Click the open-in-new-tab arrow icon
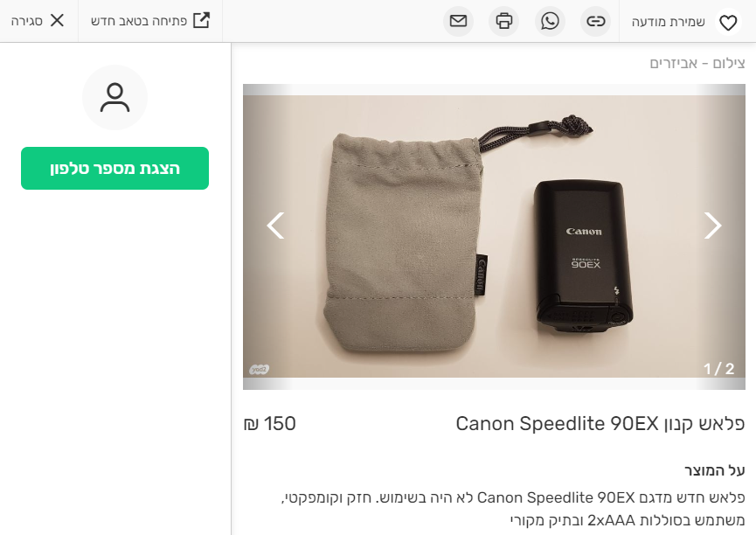Image resolution: width=756 pixels, height=535 pixels. (201, 20)
